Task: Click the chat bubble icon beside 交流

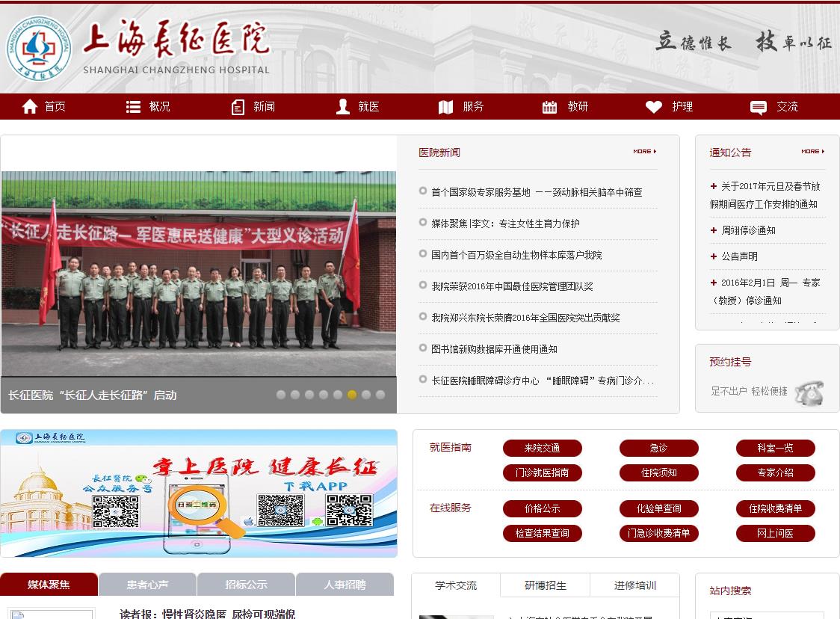Action: pos(758,107)
